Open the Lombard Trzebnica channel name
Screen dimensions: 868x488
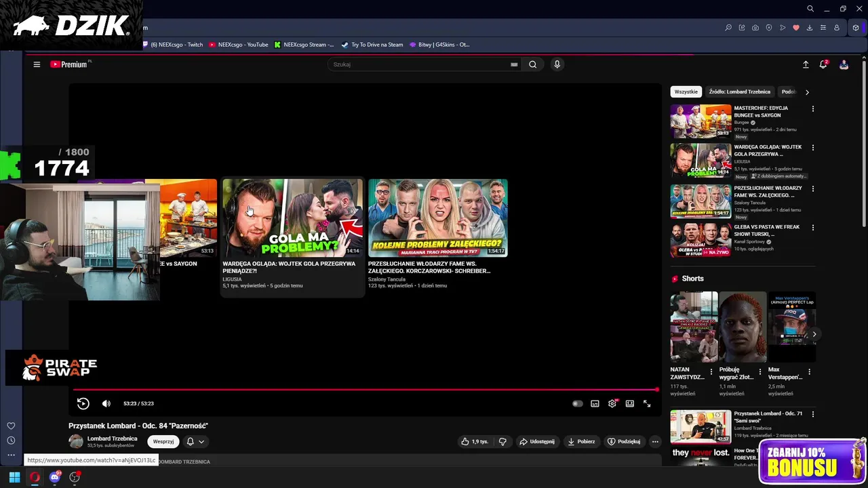tap(112, 439)
